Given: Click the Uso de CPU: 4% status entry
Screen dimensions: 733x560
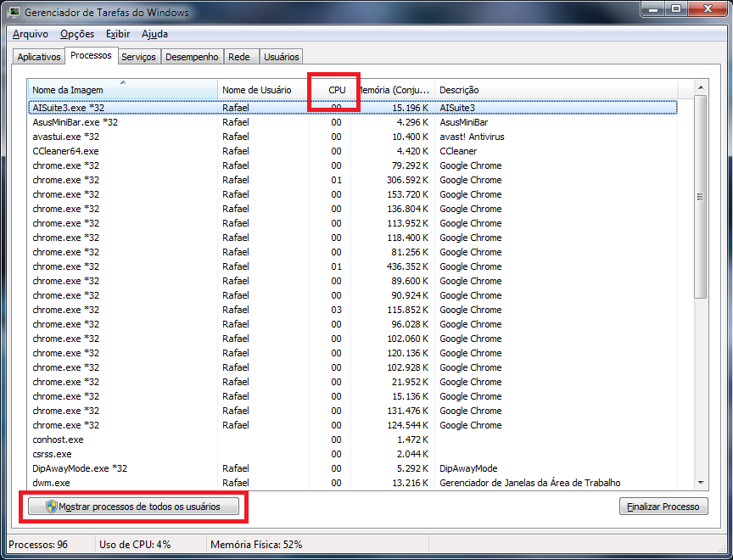Looking at the screenshot, I should 135,545.
